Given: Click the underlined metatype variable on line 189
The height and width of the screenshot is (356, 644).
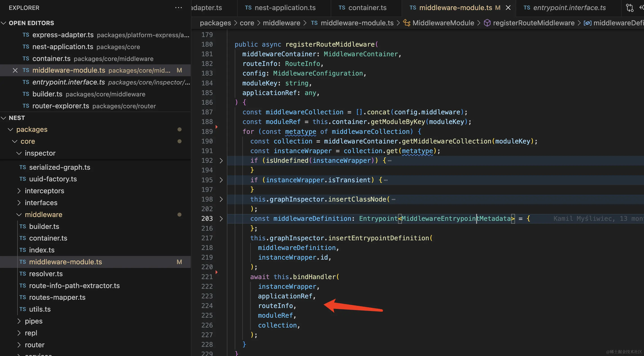Looking at the screenshot, I should coord(300,132).
